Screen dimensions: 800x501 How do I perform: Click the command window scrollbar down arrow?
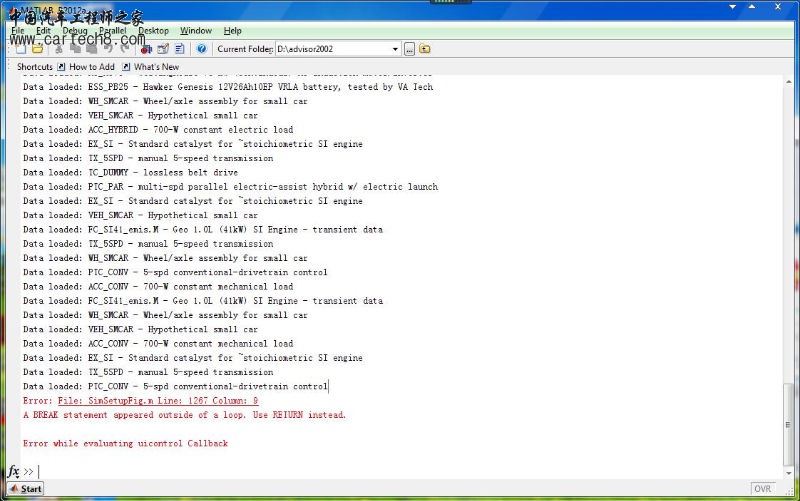[x=789, y=473]
